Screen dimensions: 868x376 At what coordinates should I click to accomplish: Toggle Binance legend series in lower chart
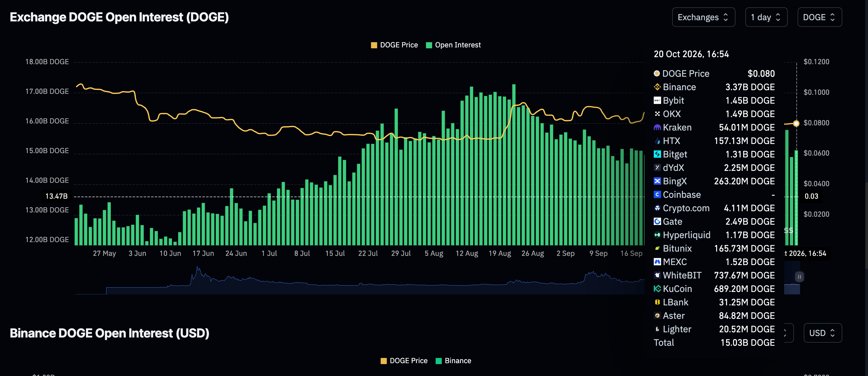pos(453,361)
